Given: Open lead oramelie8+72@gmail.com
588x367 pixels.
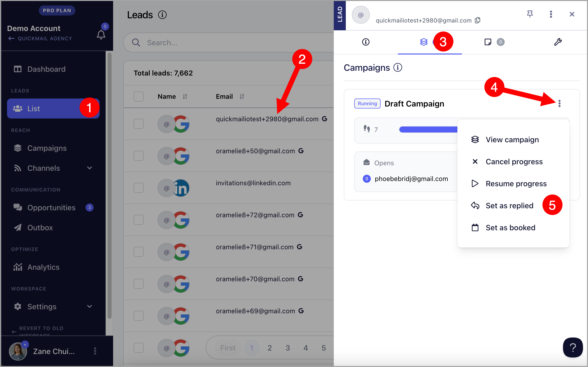Looking at the screenshot, I should (255, 215).
